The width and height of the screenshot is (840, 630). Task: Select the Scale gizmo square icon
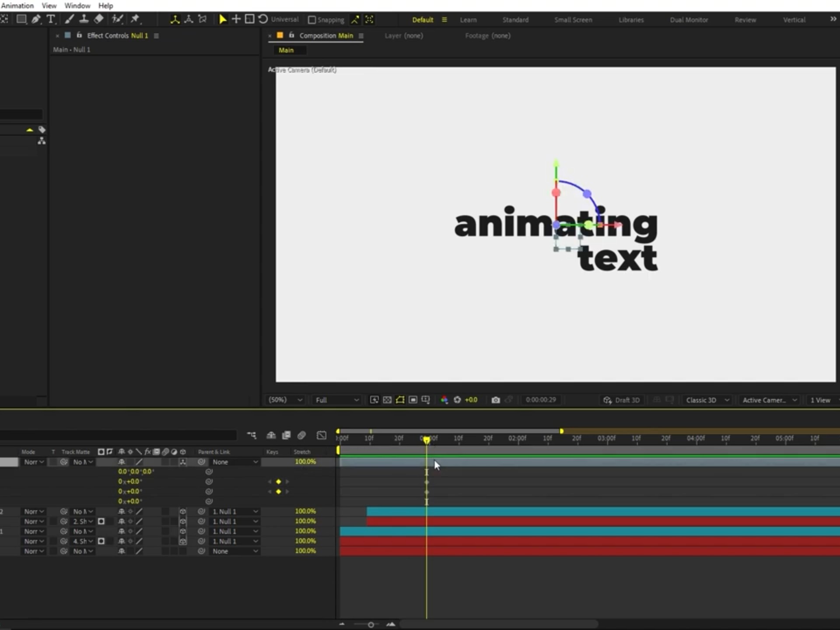tap(249, 19)
